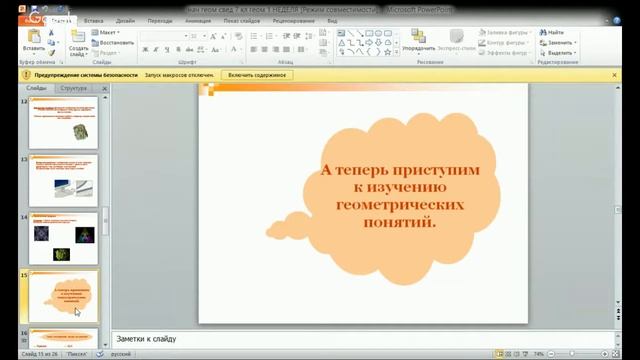The image size is (640, 360).
Task: Click the font color (A) button
Action: coord(234,49)
